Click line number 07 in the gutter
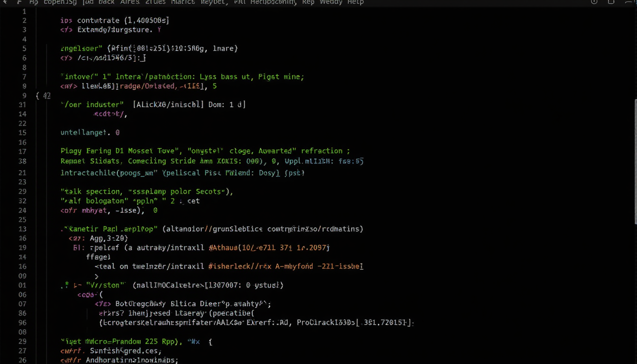This screenshot has width=637, height=364. (22, 304)
